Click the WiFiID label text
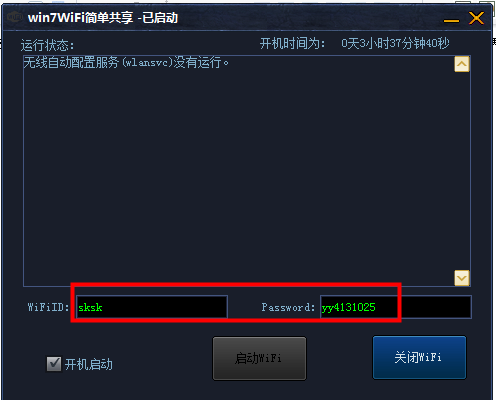 tap(48, 307)
